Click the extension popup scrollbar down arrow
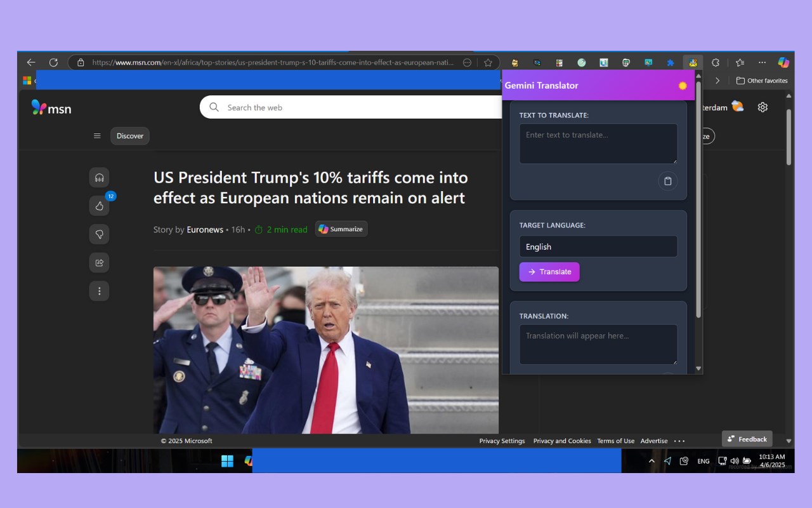Screen dimensions: 812x508 pos(698,368)
